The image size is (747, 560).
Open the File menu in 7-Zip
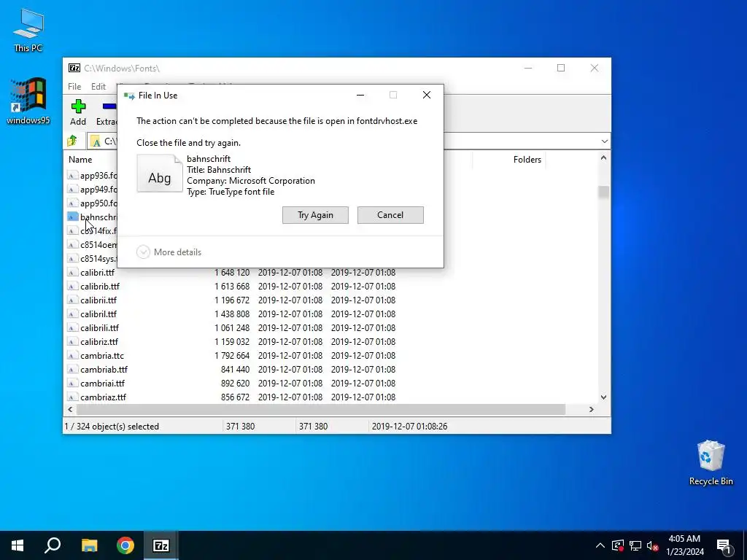tap(74, 87)
